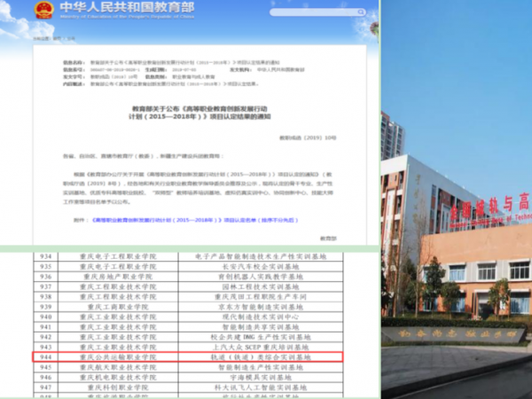Screen dimensions: 532x399
Task: Click the national emblem logo in the header
Action: click(44, 10)
